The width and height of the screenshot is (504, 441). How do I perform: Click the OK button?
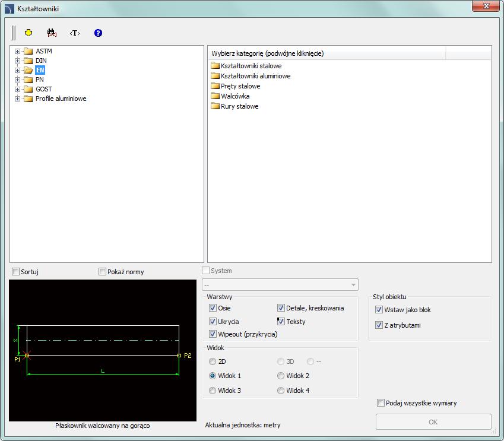(433, 422)
